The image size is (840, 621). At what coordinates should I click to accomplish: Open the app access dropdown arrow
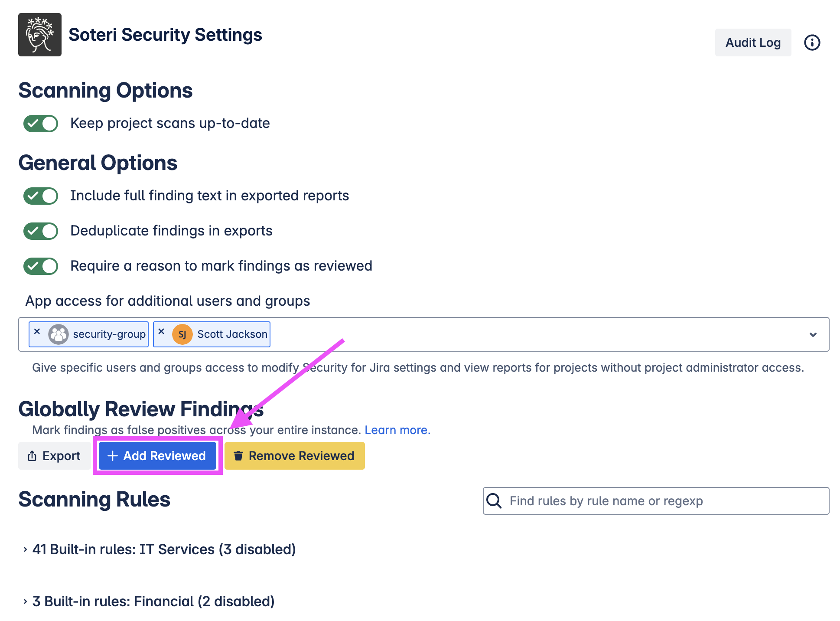(x=813, y=334)
